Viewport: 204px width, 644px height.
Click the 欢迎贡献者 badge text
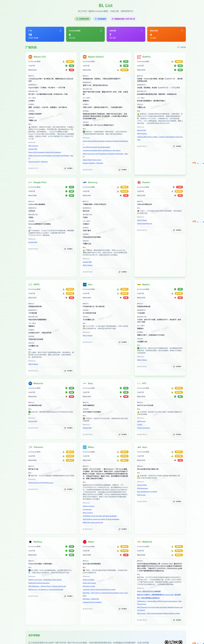(x=102, y=19)
